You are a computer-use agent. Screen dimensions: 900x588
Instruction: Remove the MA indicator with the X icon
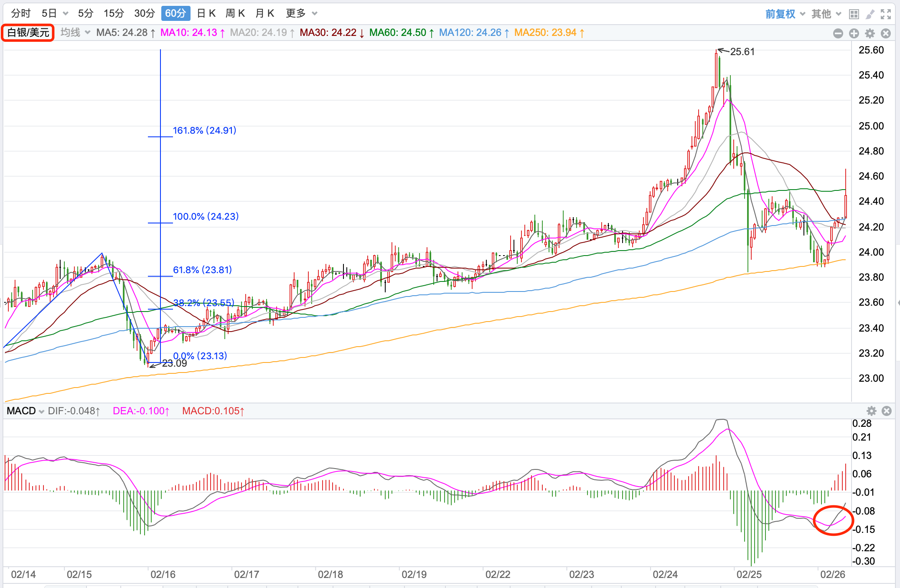pos(886,33)
